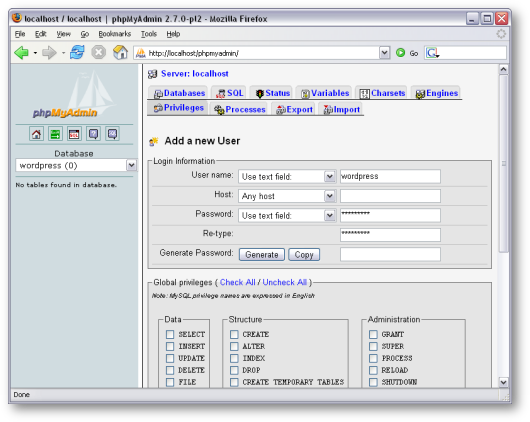Click the Host text input field
The image size is (530, 422).
point(390,196)
